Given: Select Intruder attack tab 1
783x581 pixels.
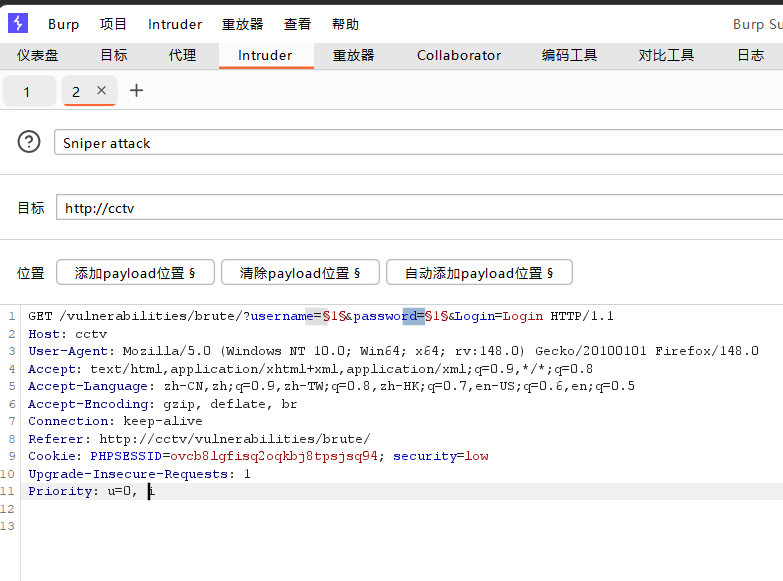Looking at the screenshot, I should point(29,91).
